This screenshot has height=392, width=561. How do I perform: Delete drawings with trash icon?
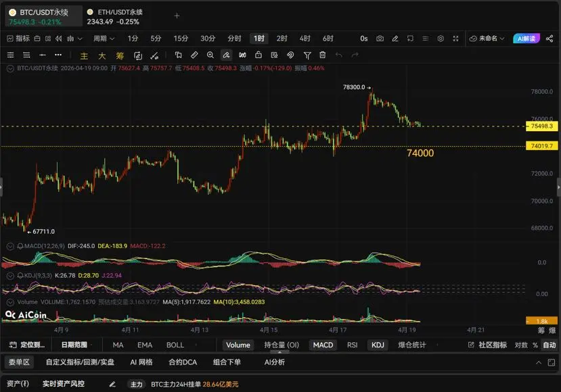click(322, 55)
